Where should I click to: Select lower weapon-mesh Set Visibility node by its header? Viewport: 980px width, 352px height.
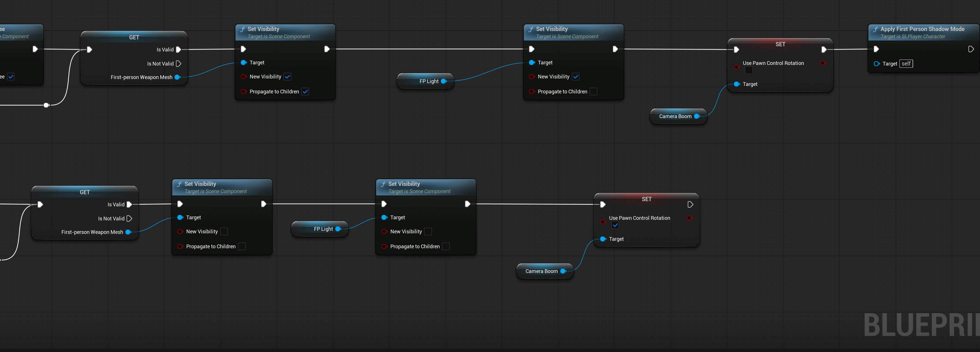pyautogui.click(x=222, y=187)
